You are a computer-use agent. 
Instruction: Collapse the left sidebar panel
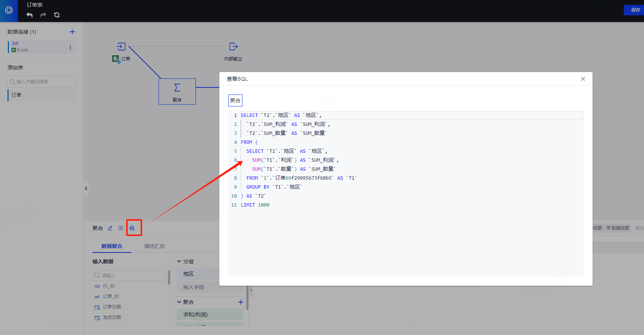pyautogui.click(x=86, y=189)
